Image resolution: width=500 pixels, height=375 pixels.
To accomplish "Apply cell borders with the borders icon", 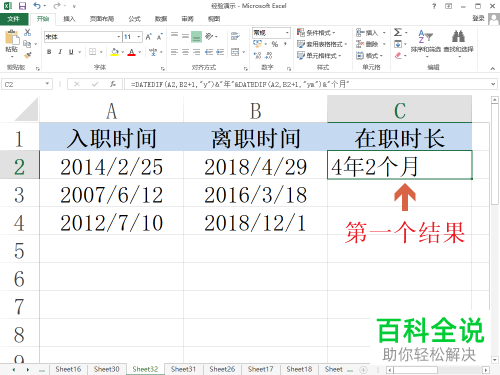I will click(93, 52).
